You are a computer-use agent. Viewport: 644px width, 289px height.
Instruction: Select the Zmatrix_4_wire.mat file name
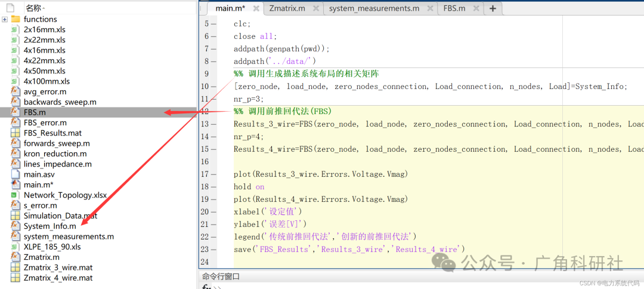click(x=58, y=278)
